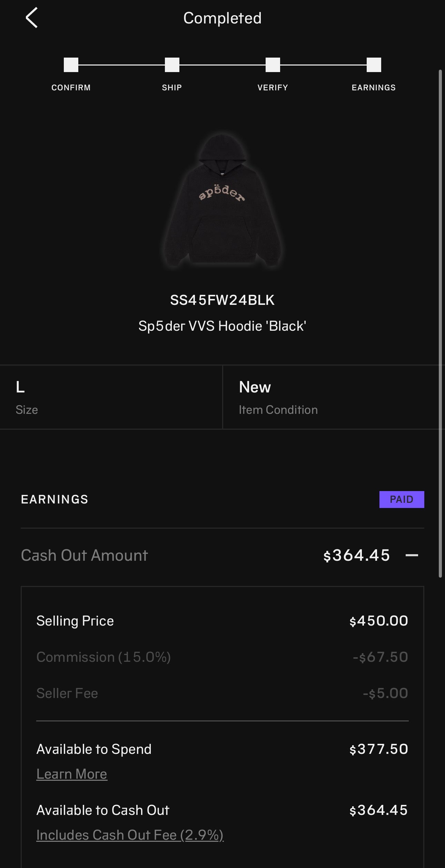The height and width of the screenshot is (868, 445).
Task: Open the Learn More link
Action: pos(72,774)
